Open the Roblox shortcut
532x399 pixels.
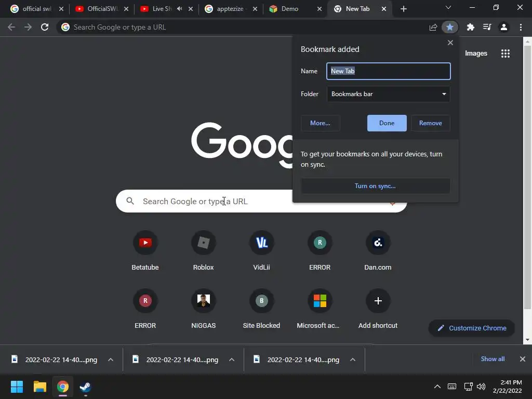pyautogui.click(x=203, y=250)
